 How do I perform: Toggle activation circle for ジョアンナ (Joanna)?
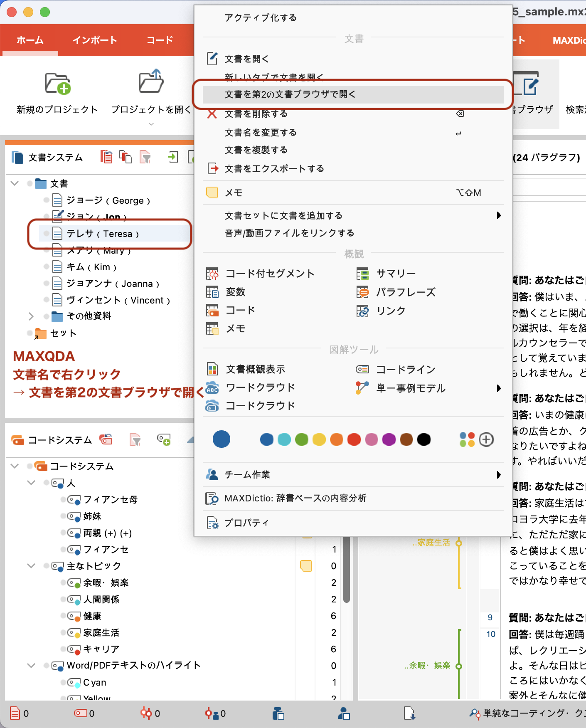tap(47, 283)
